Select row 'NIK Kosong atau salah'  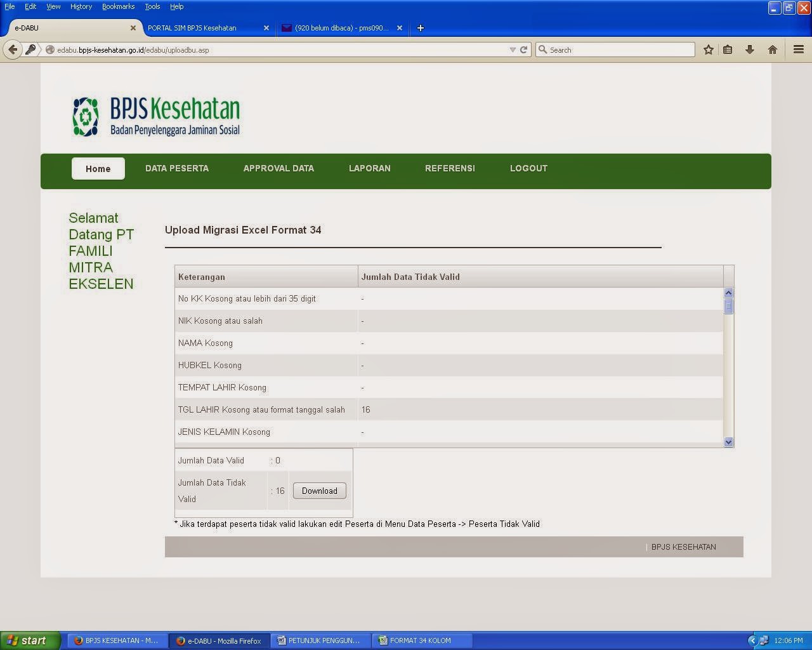tap(449, 321)
